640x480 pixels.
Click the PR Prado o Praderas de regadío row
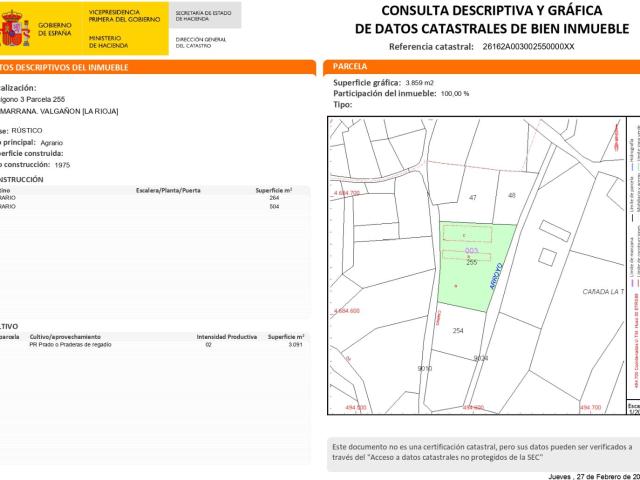click(x=70, y=345)
